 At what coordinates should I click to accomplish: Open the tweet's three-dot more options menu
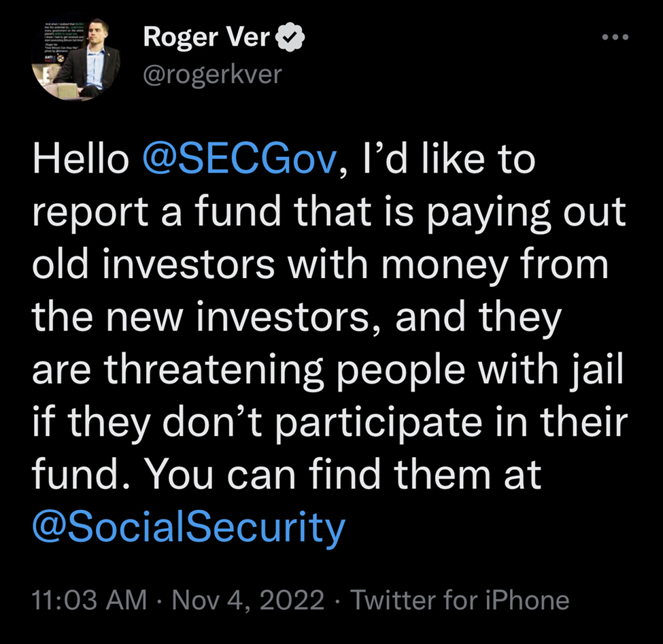click(617, 37)
